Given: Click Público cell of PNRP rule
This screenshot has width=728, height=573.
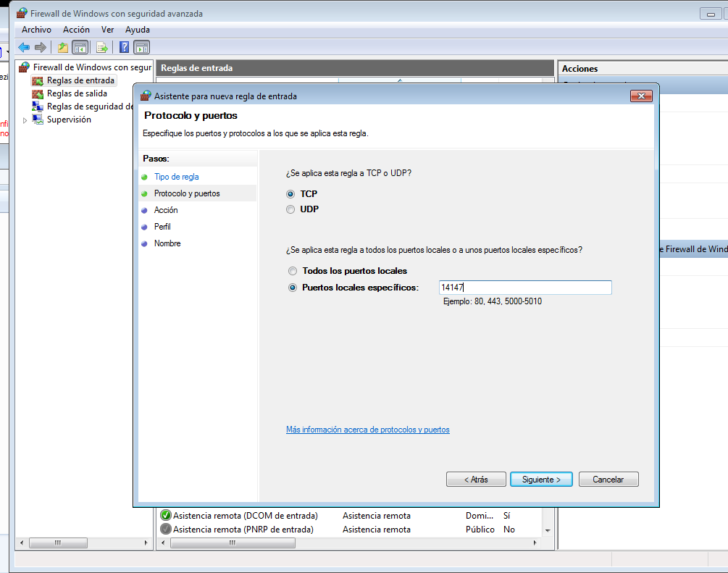Looking at the screenshot, I should pyautogui.click(x=480, y=530).
